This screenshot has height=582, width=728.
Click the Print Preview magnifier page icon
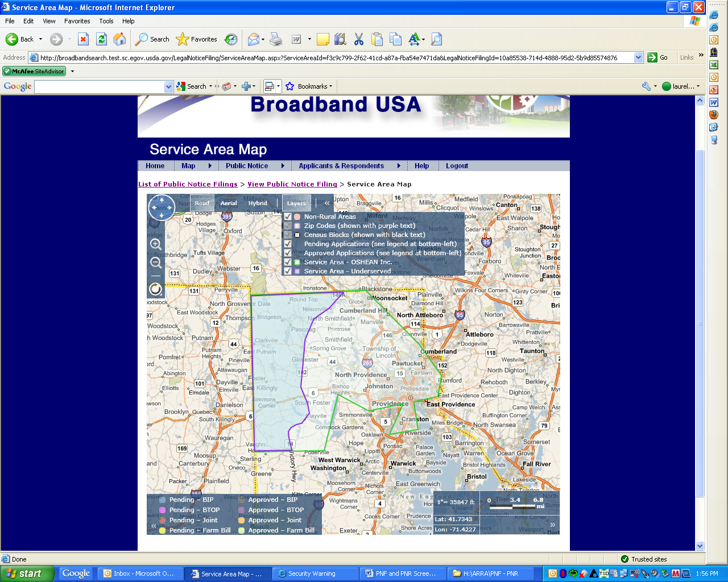pyautogui.click(x=436, y=39)
